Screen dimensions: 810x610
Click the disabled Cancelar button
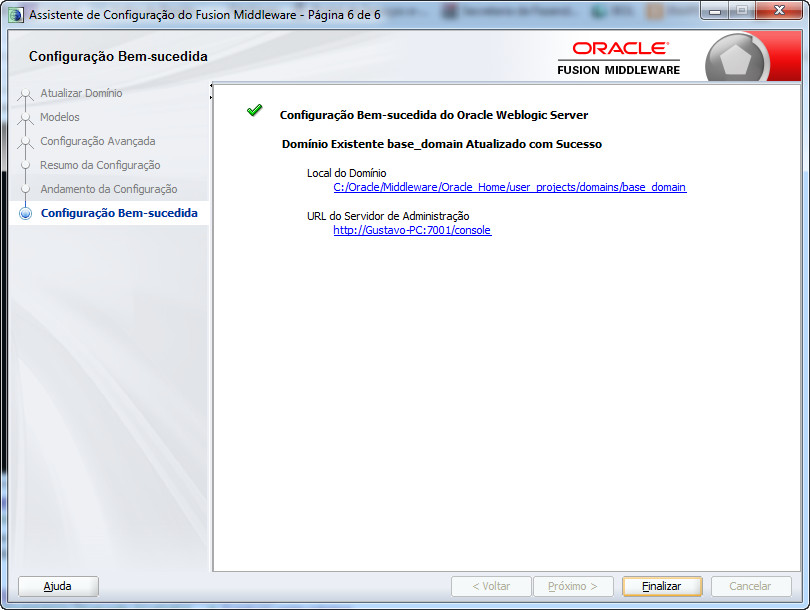(751, 586)
